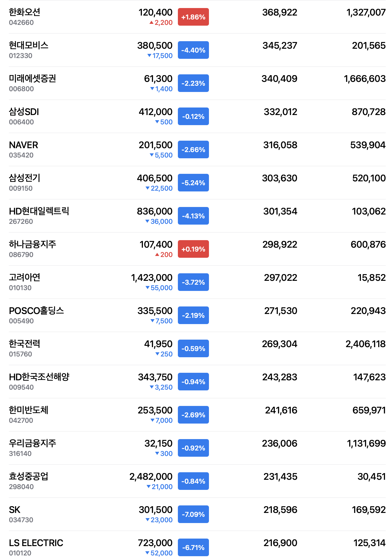Open the 삼성SDI stock entry
Image resolution: width=392 pixels, height=558 pixels.
24,112
